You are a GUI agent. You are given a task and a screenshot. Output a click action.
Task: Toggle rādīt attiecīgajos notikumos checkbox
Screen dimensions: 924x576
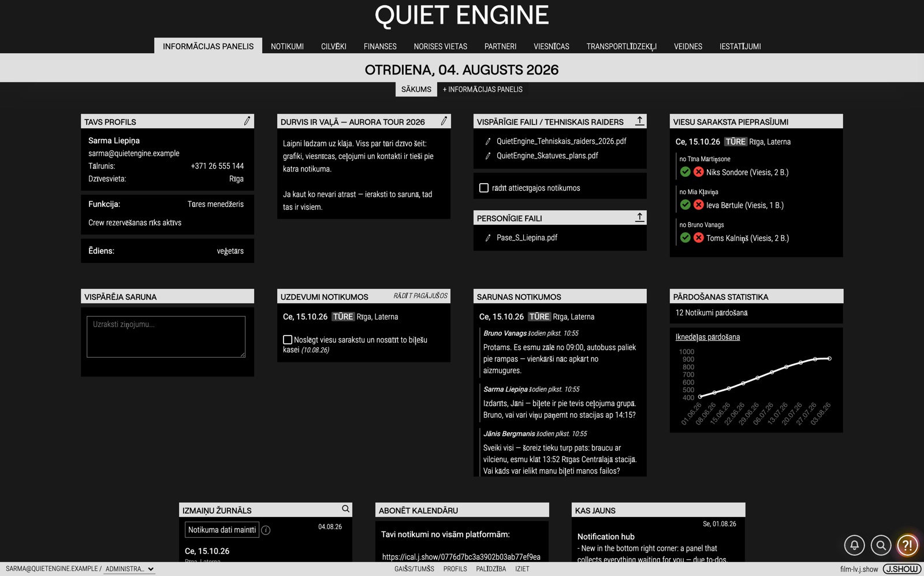484,188
